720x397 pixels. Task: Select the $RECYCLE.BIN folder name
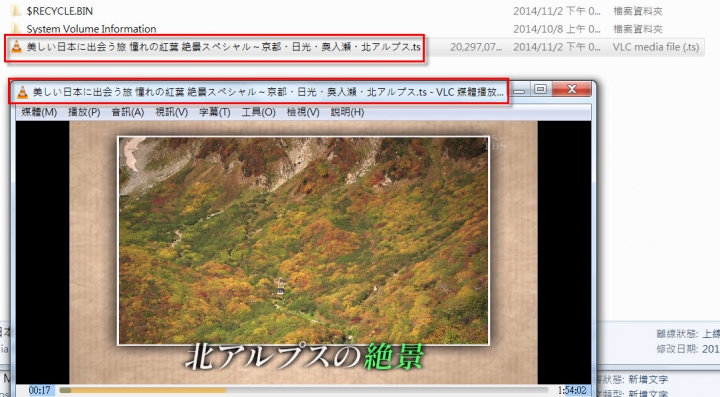click(60, 11)
